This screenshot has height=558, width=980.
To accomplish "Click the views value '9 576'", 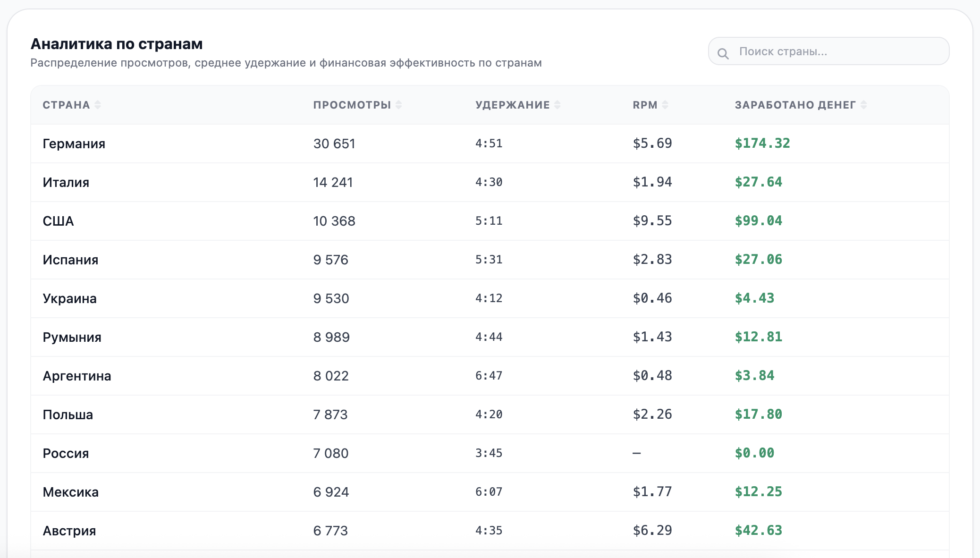I will (330, 260).
